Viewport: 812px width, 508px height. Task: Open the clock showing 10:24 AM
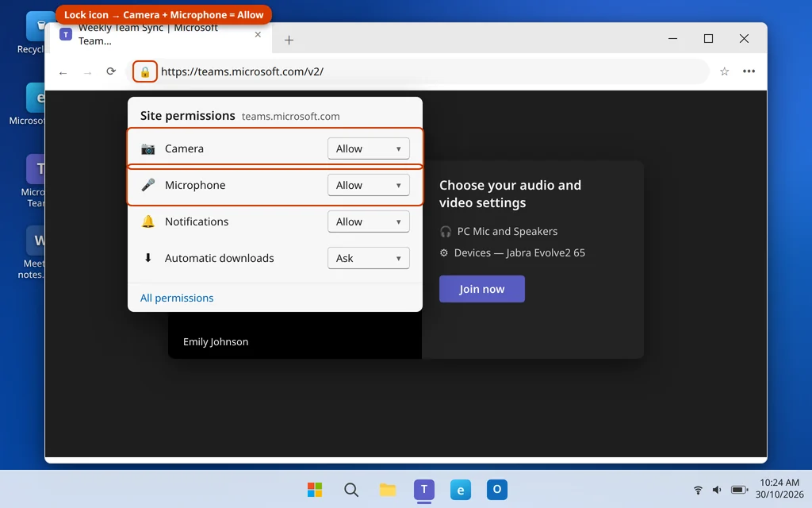779,489
